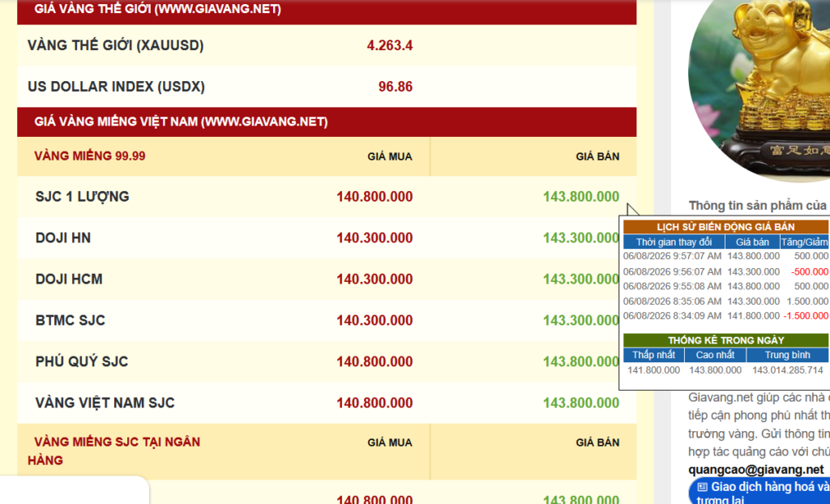Click the LỊCH SỬ BIẾN ĐỘNG GIÁ BÁN popup title
This screenshot has height=504, width=830.
click(x=725, y=227)
